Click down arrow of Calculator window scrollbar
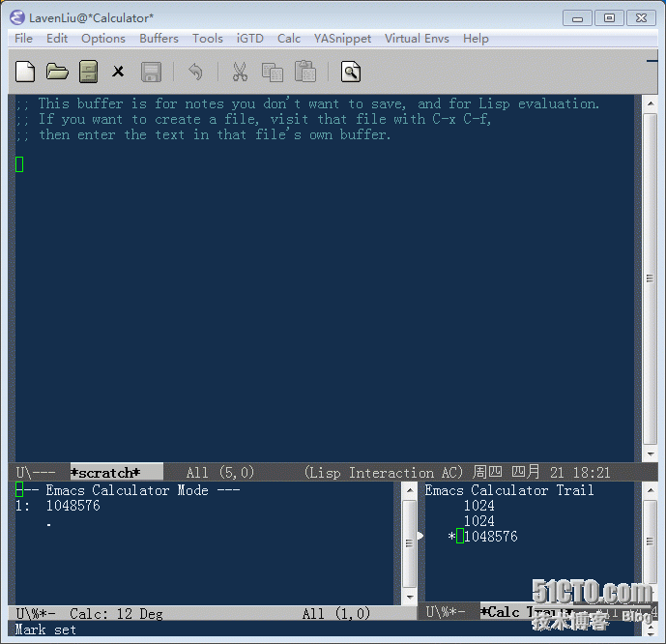Image resolution: width=666 pixels, height=644 pixels. click(x=410, y=597)
